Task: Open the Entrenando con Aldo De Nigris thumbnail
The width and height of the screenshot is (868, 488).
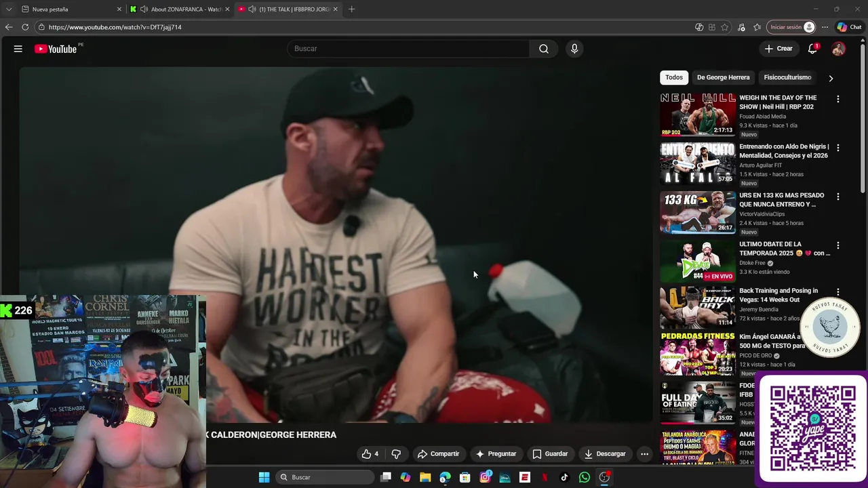Action: [x=698, y=163]
